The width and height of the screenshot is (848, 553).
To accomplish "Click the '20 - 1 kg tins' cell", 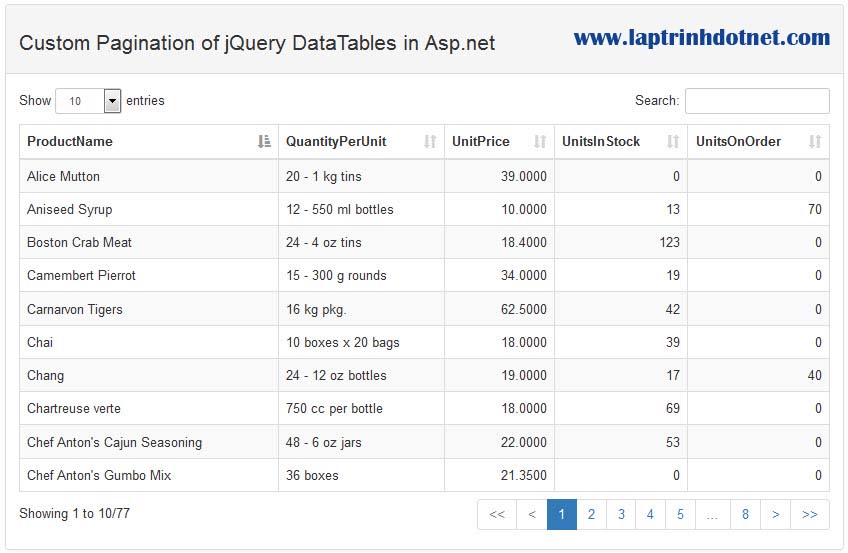I will coord(361,176).
